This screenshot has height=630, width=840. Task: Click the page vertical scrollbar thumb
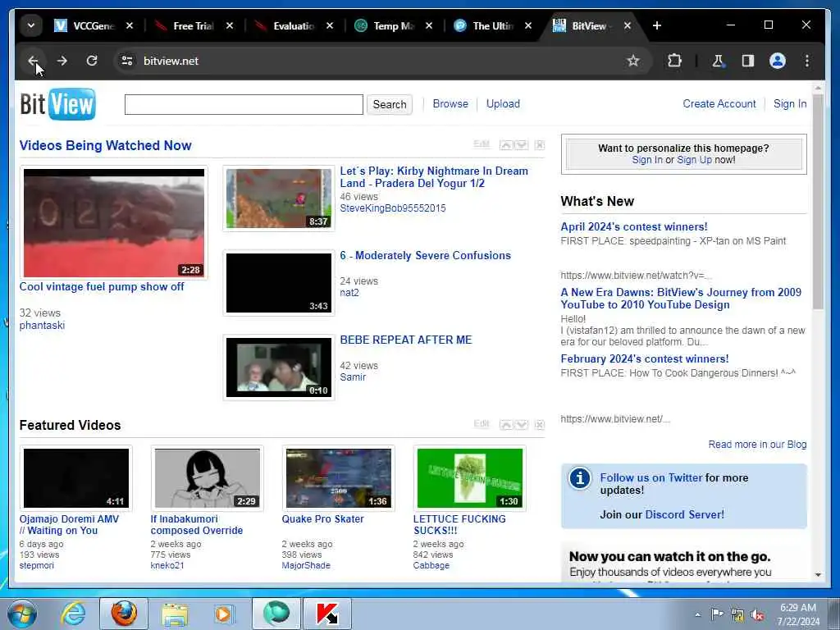coord(818,202)
